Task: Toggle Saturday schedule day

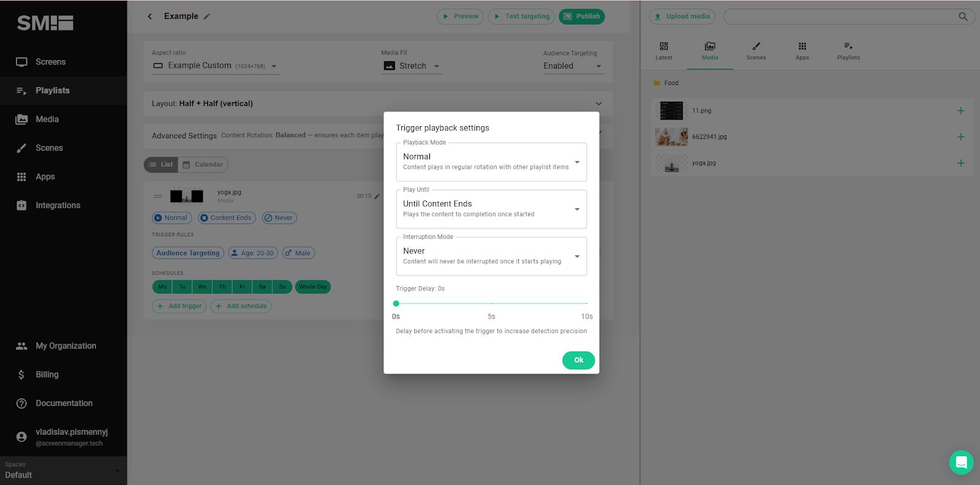Action: [262, 287]
